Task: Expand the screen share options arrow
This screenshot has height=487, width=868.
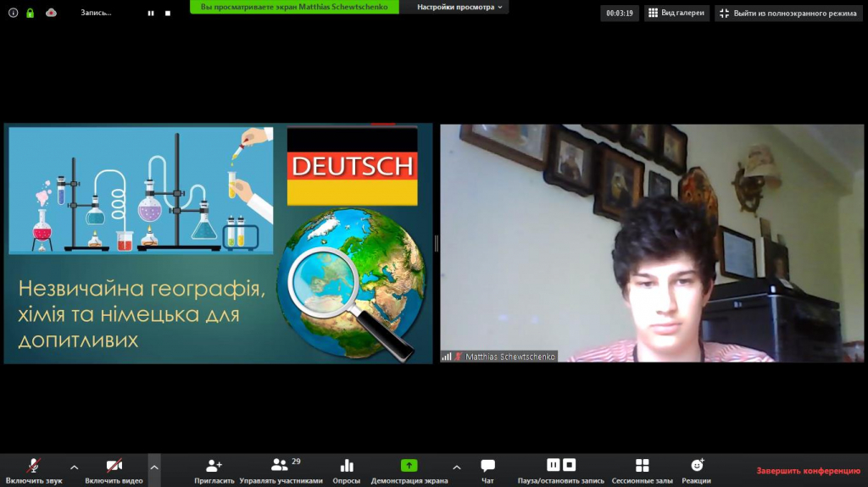Action: pos(457,468)
